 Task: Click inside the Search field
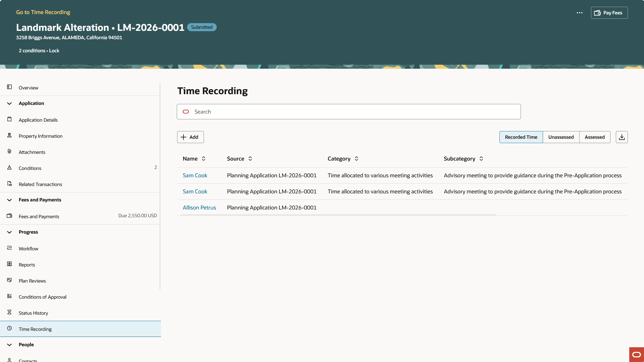click(x=348, y=111)
